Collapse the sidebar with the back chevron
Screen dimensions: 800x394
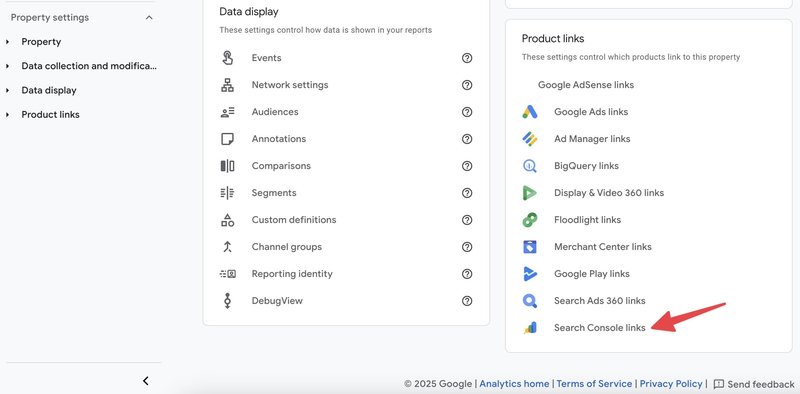[x=146, y=381]
